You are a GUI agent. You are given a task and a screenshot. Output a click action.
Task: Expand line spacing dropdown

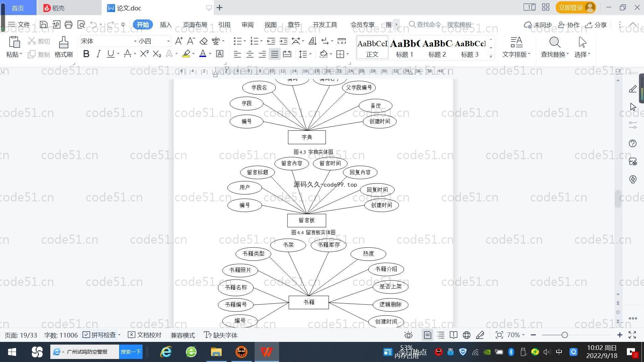(x=311, y=54)
